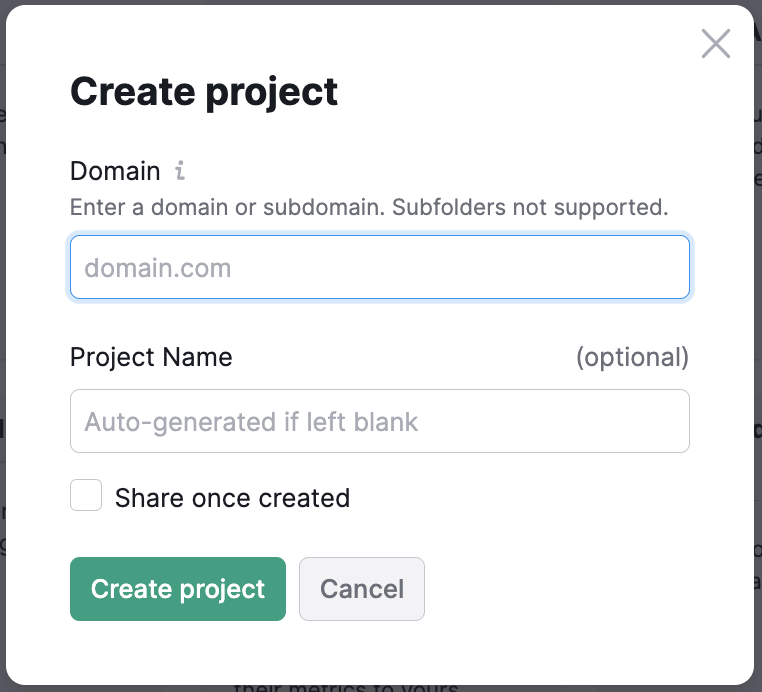Click the Domain field label

point(115,171)
